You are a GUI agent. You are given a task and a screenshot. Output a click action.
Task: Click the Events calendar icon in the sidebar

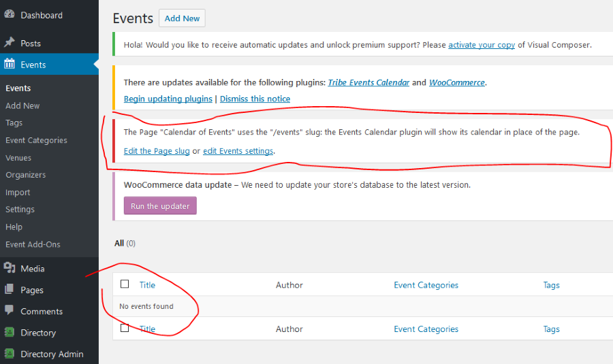click(10, 64)
